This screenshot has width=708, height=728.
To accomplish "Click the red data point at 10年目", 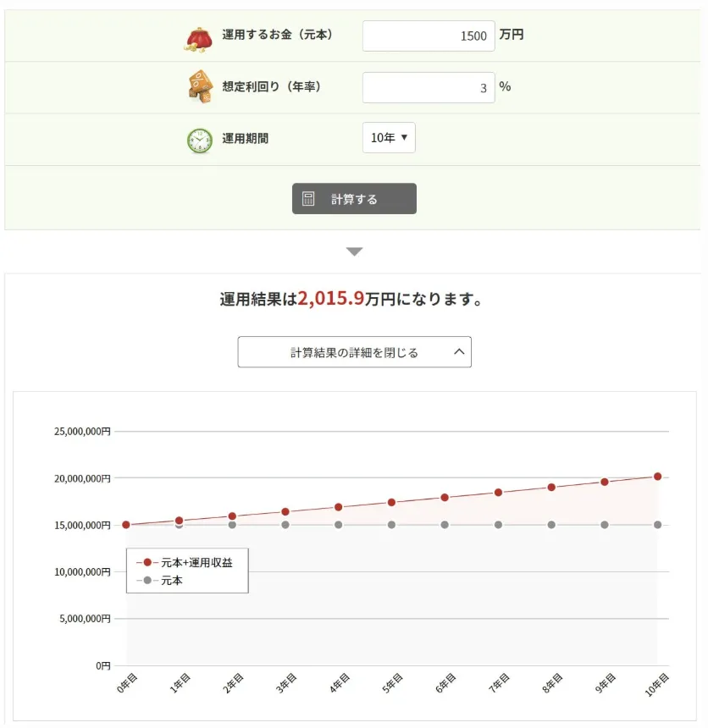I will (x=657, y=477).
